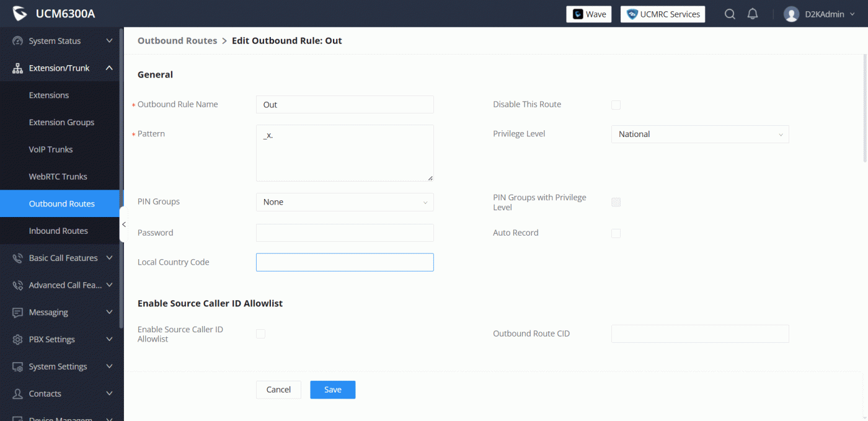Viewport: 868px width, 421px height.
Task: Click the PBX Settings gear icon
Action: pyautogui.click(x=17, y=340)
